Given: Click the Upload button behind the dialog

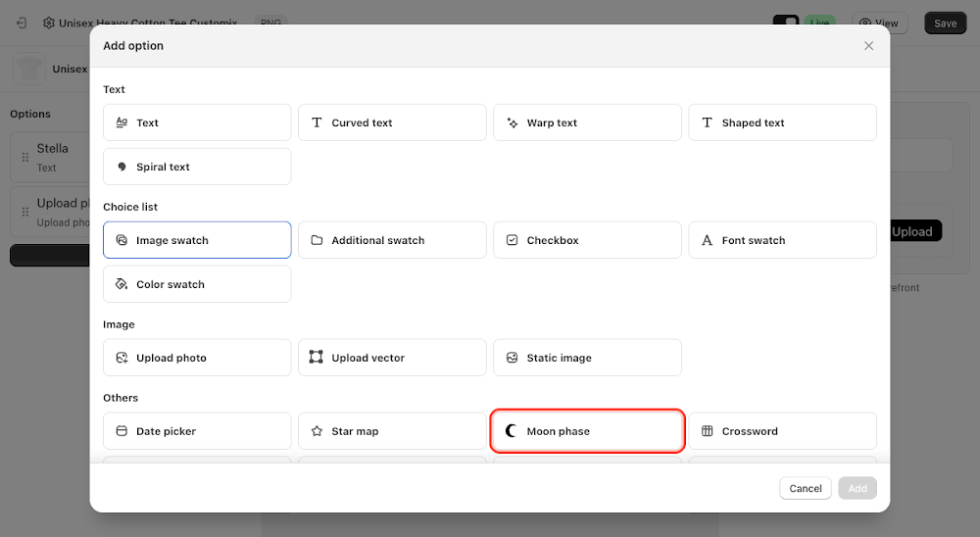Looking at the screenshot, I should 916,231.
